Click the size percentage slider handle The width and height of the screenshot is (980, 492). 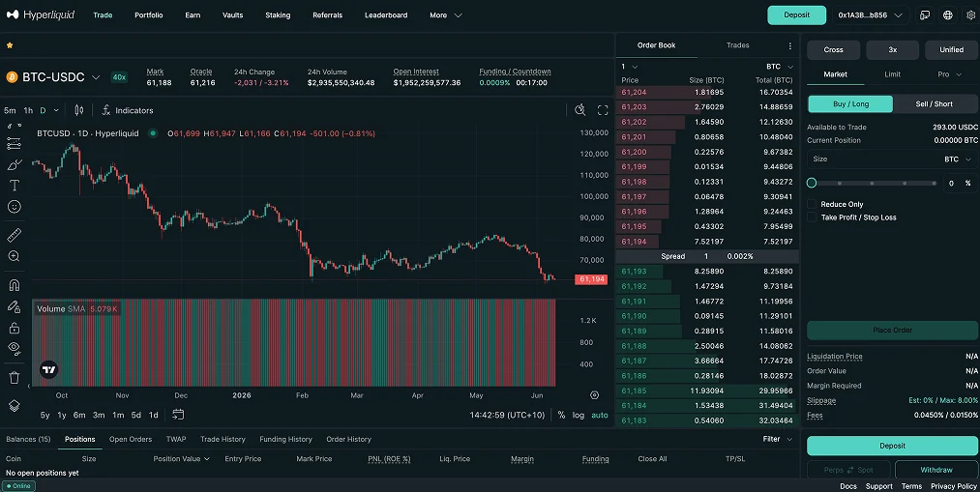[x=812, y=183]
